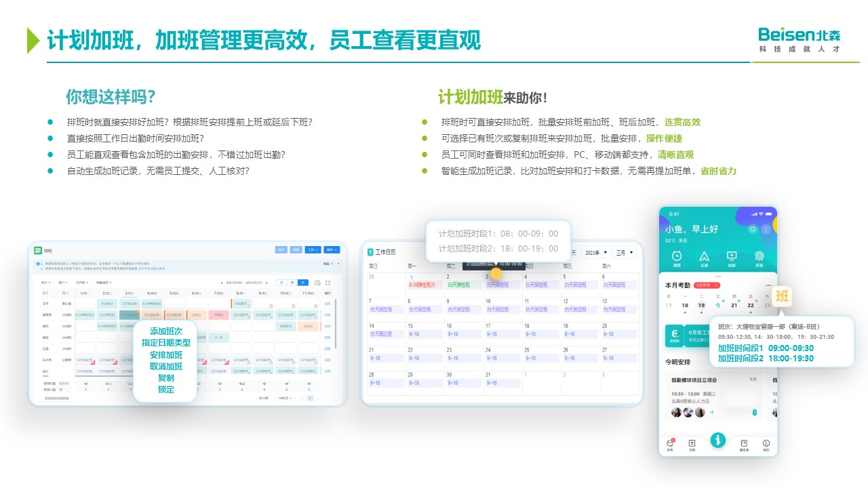Viewport: 868px width, 488px height.
Task: Click the Beisen 北森 logo
Action: 800,40
